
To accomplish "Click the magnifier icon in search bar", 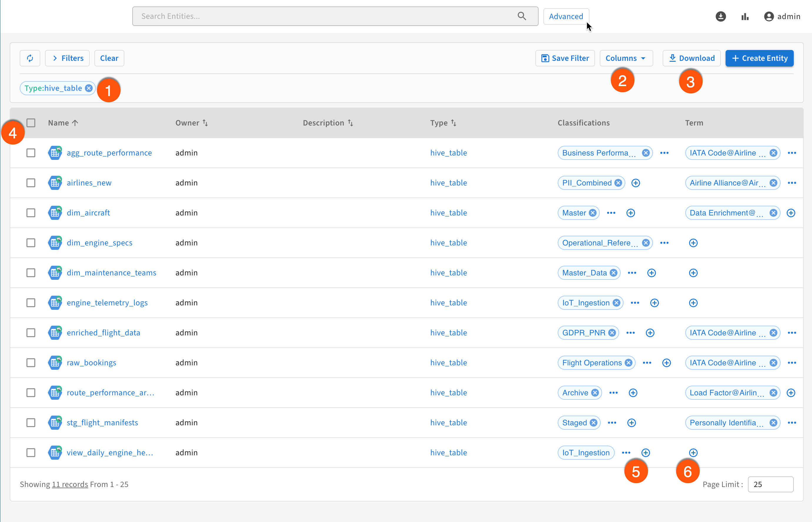I will coord(522,16).
